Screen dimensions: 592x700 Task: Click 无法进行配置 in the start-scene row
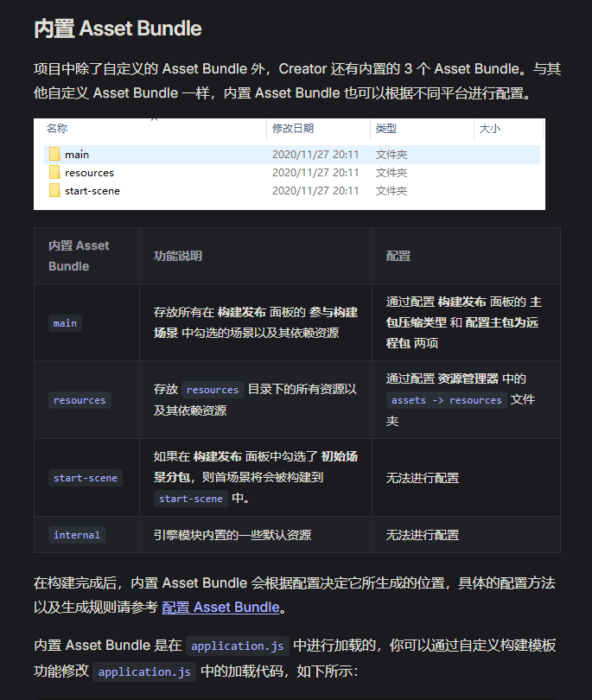pyautogui.click(x=423, y=478)
